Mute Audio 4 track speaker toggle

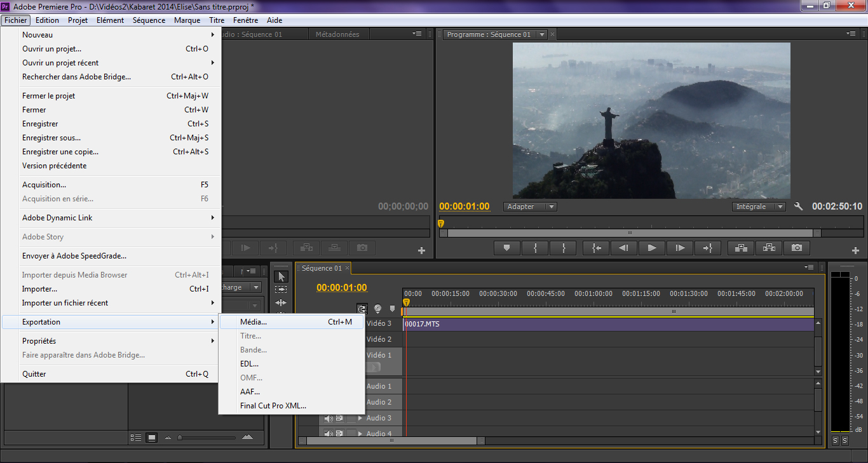click(x=329, y=433)
